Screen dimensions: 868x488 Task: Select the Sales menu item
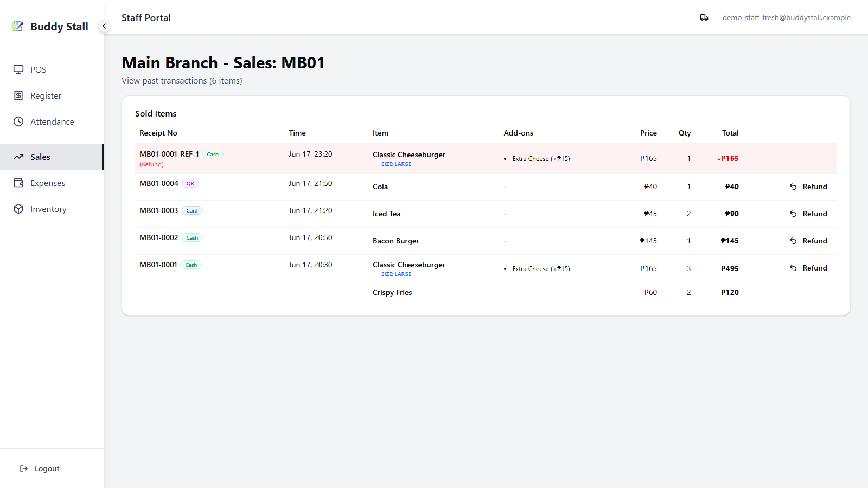(x=52, y=157)
